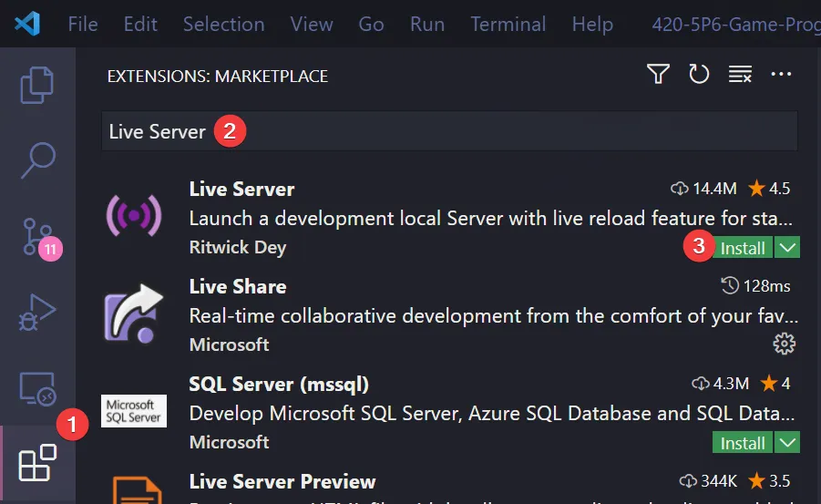Click the 4.5 star rating
821x504 pixels.
click(x=769, y=188)
